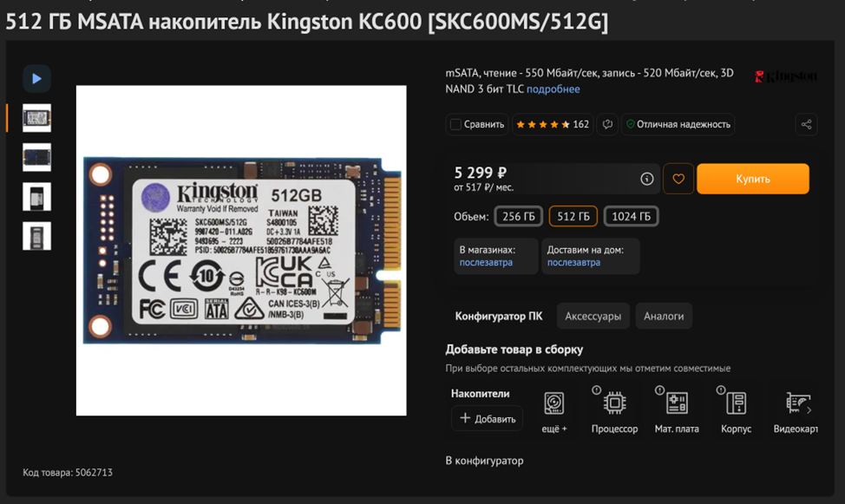Choose the 256 ГБ capacity option

coord(519,216)
